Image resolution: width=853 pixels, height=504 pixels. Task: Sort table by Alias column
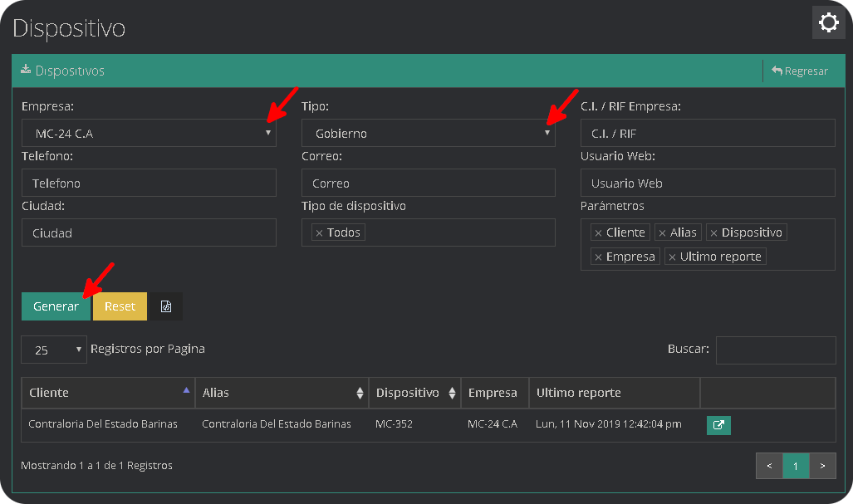pos(282,393)
